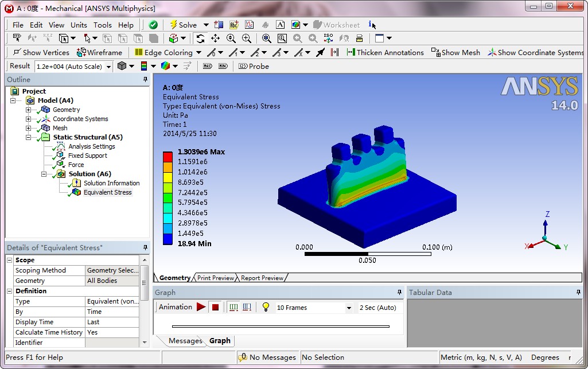Viewport: 588px width, 369px height.
Task: Click the New Chart and Table icon
Action: [250, 25]
